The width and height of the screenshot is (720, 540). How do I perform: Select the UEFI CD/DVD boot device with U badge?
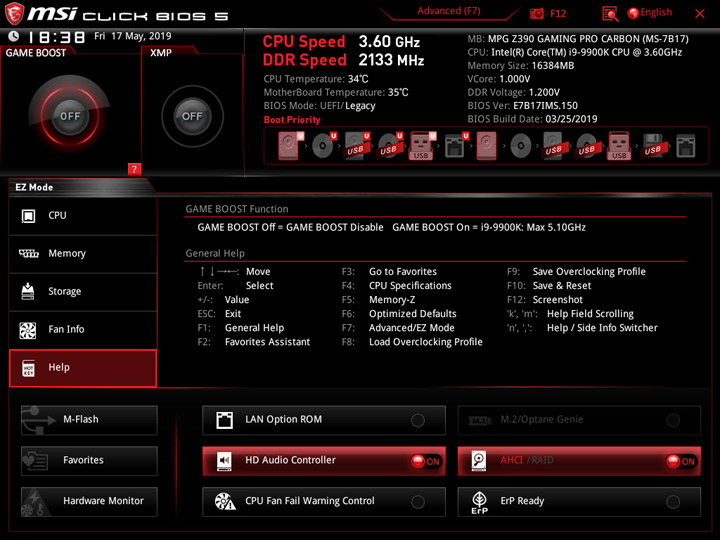pyautogui.click(x=324, y=146)
